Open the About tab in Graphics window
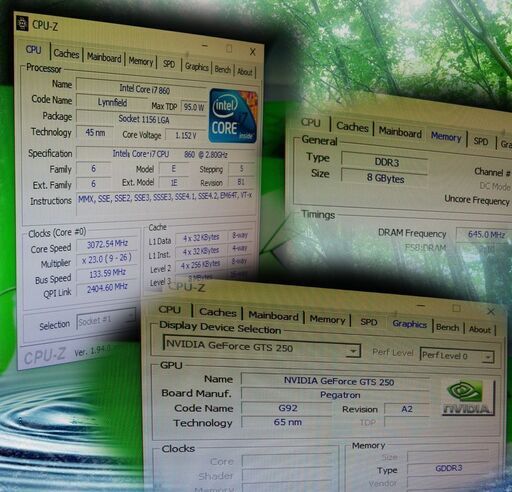The width and height of the screenshot is (512, 492). point(480,329)
